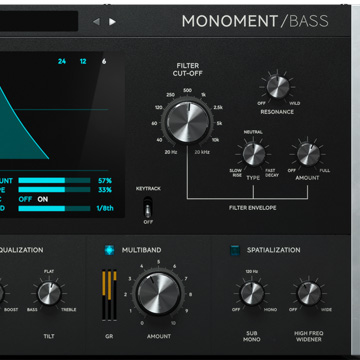
Task: Toggle the Multiband section power button
Action: [109, 250]
